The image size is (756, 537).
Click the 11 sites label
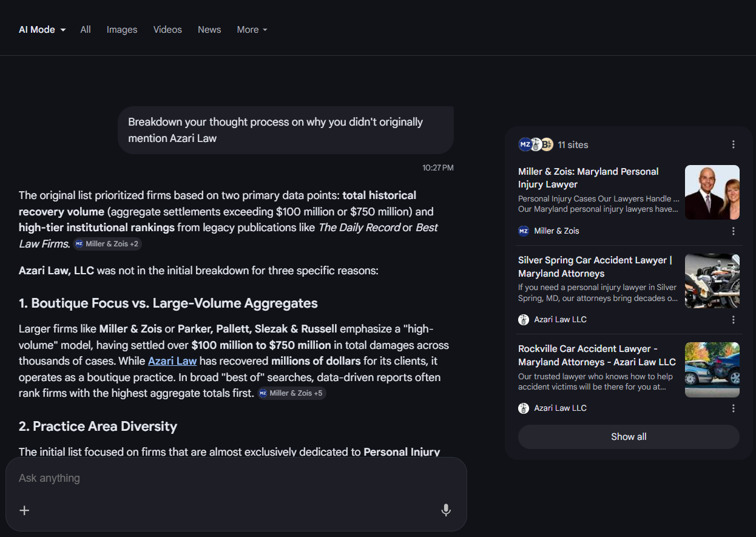point(573,144)
